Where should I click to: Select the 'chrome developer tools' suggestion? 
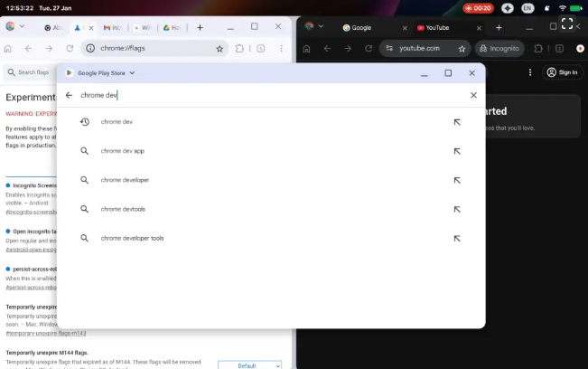133,239
